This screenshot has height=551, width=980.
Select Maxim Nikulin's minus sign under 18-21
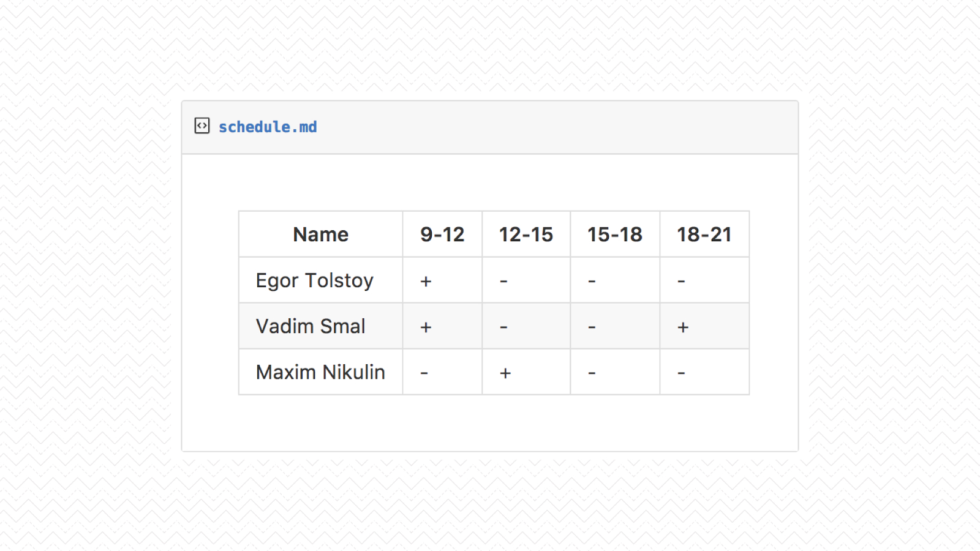pos(681,373)
